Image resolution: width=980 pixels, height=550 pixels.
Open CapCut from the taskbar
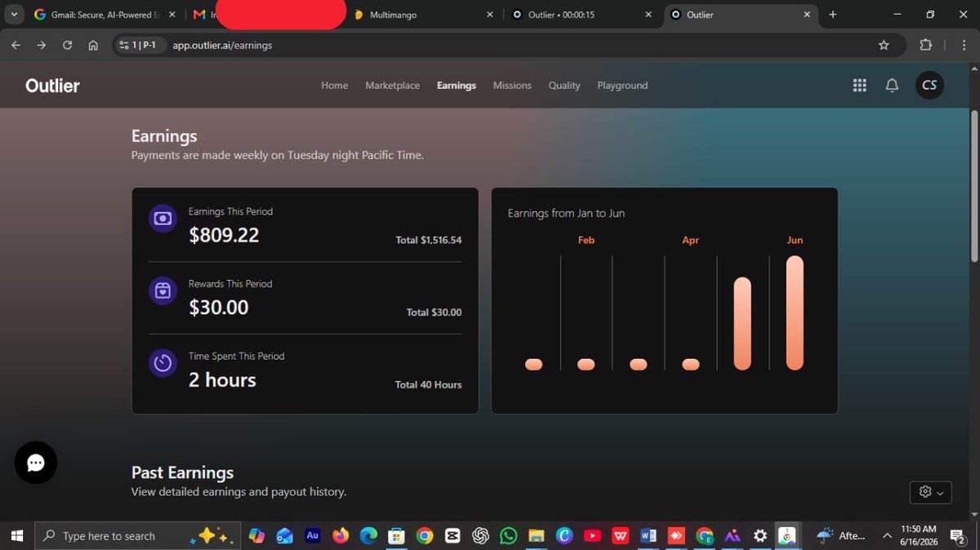tap(452, 535)
